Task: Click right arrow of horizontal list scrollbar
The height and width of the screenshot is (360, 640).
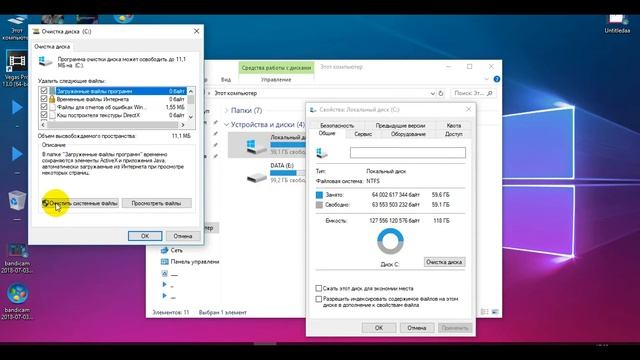Action: [183, 124]
